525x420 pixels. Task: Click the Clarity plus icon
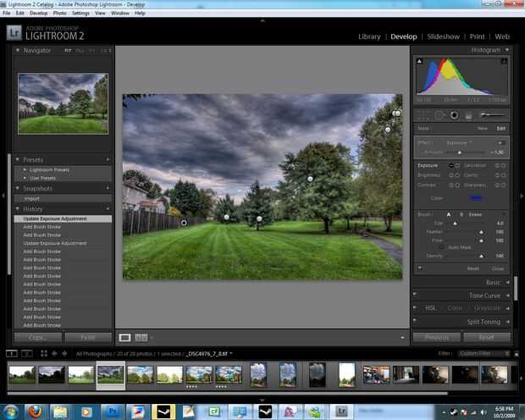click(504, 175)
